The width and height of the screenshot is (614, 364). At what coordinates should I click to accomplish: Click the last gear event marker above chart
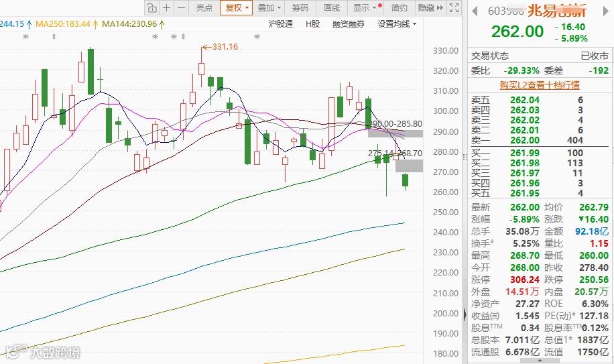[257, 36]
